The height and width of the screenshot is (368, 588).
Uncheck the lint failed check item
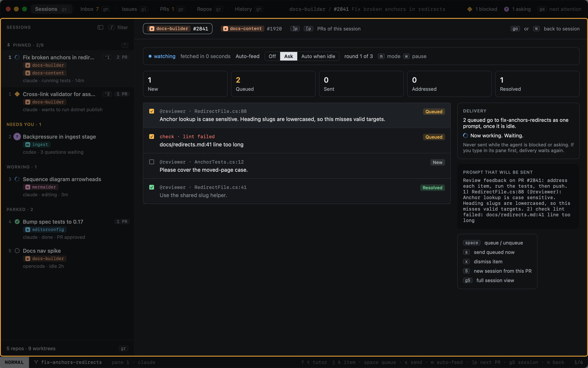152,137
